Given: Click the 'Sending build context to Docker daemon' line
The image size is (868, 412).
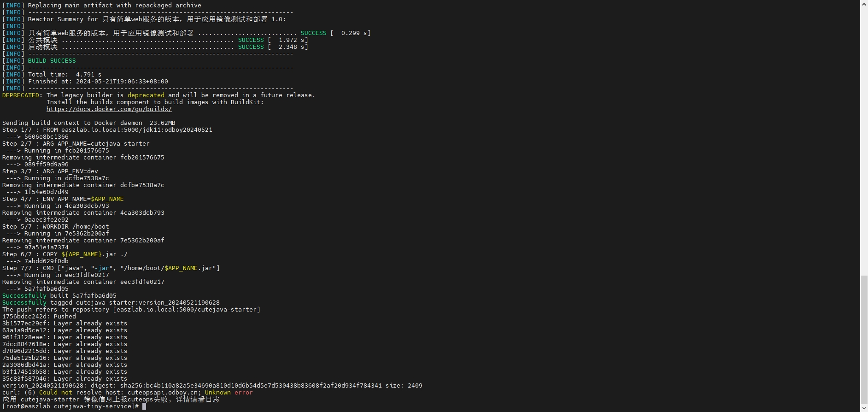Looking at the screenshot, I should pos(88,123).
